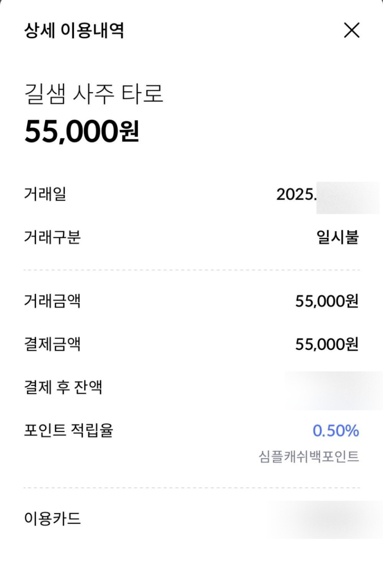Tap the blurred balance after payment value
Image resolution: width=383 pixels, height=588 pixels.
pos(333,390)
